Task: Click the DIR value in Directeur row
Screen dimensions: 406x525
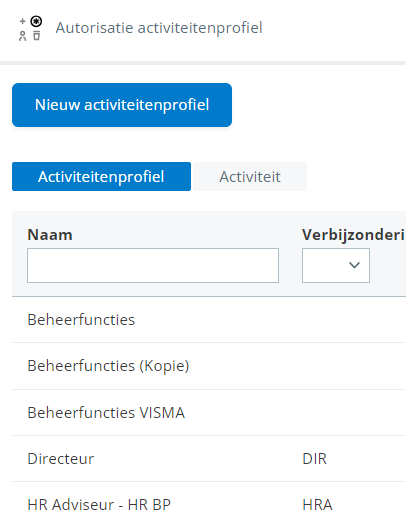Action: pos(314,459)
